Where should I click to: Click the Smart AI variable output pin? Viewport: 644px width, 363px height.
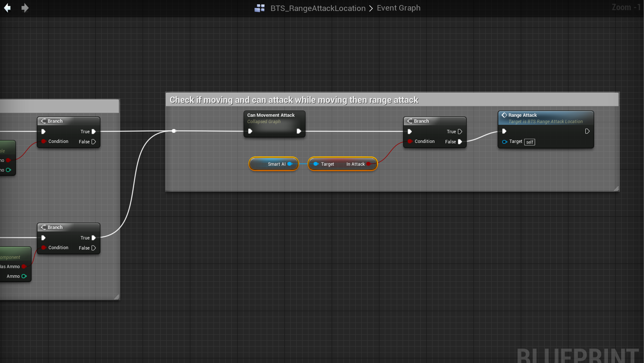coord(290,164)
